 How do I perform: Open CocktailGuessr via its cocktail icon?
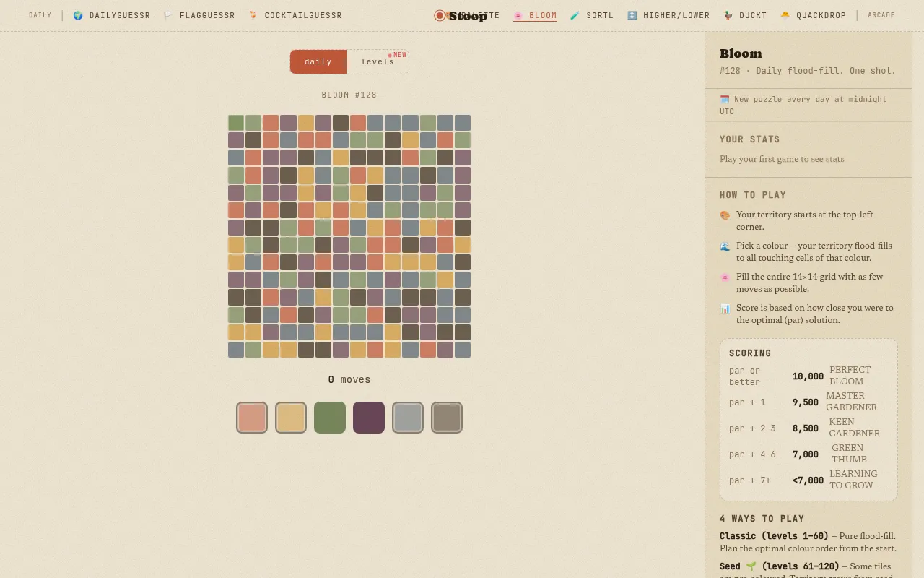253,15
